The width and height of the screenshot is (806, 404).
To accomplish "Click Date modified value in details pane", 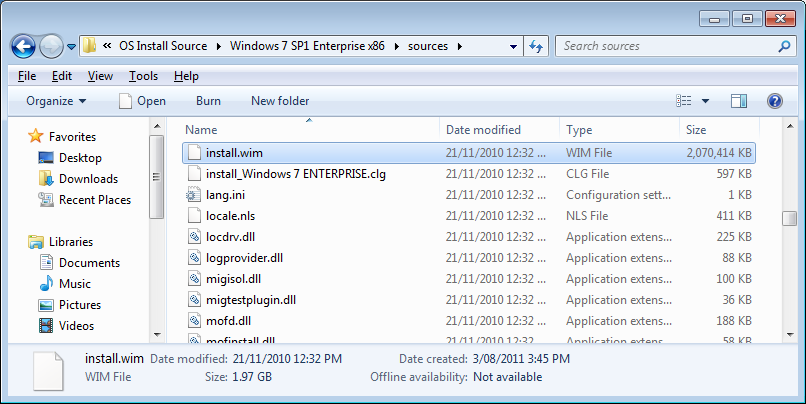I will [x=287, y=359].
